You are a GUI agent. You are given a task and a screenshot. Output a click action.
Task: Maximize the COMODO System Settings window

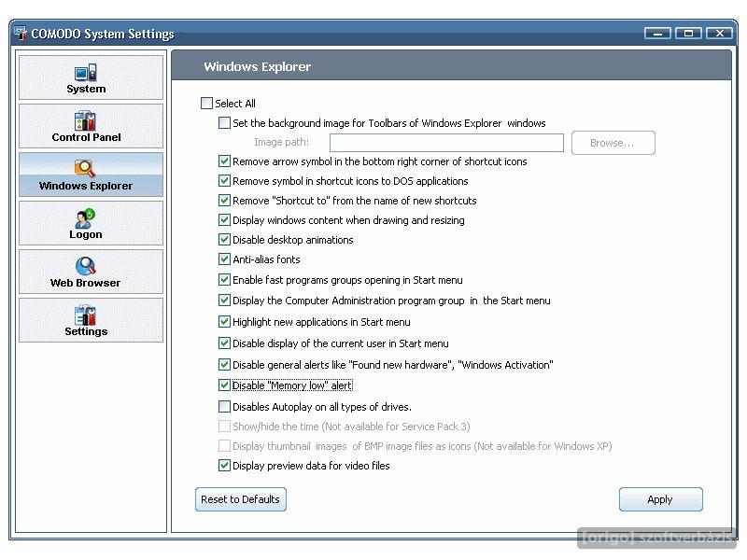(688, 33)
